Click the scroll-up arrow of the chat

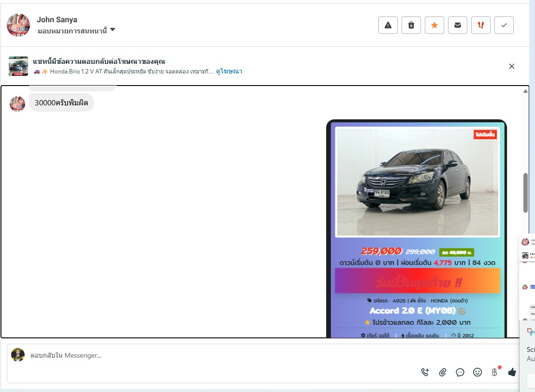coord(525,91)
